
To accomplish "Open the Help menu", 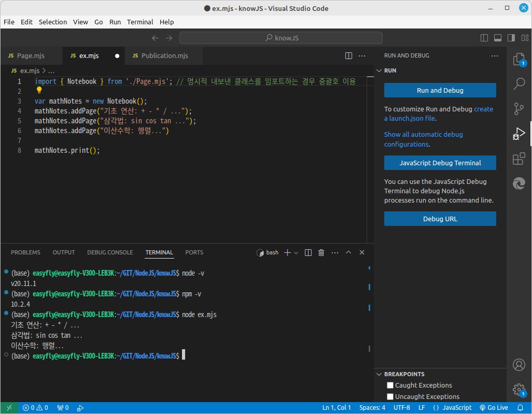I will pyautogui.click(x=166, y=22).
